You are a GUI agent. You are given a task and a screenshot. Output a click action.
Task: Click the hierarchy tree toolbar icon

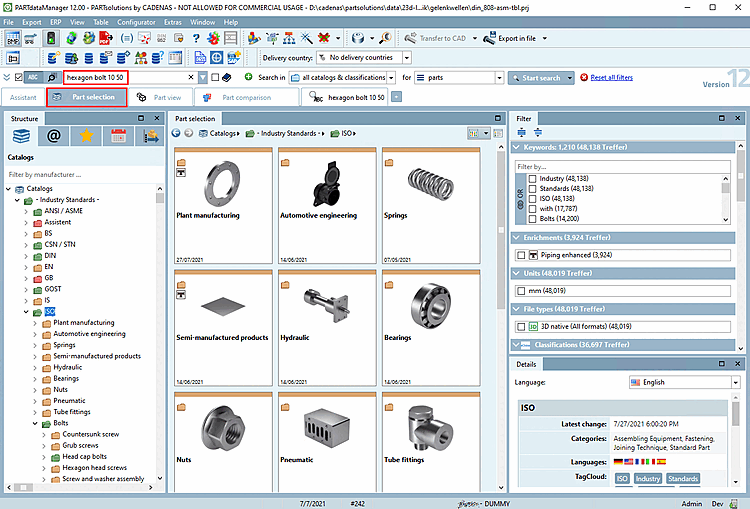[x=289, y=38]
